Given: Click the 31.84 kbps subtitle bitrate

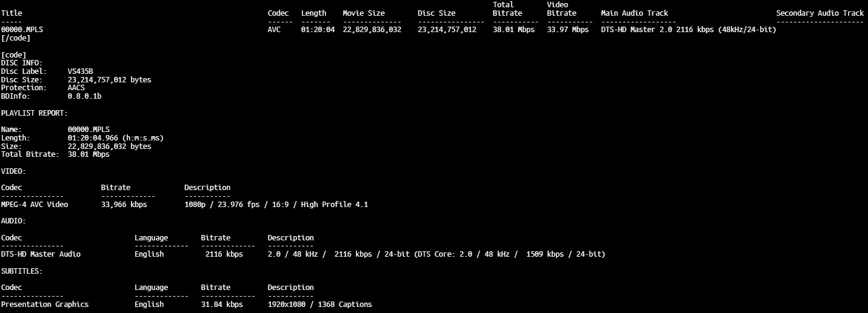Looking at the screenshot, I should pos(222,304).
